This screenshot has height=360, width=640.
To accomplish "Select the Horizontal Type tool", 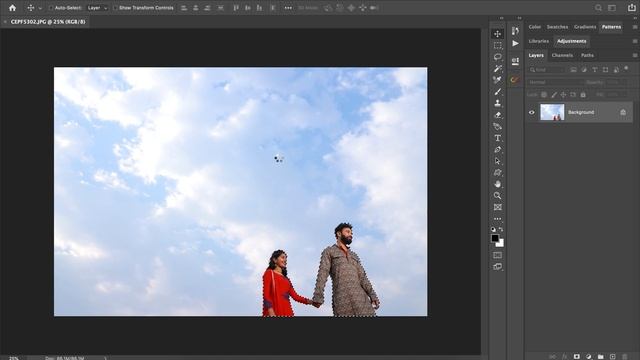I will (x=497, y=138).
